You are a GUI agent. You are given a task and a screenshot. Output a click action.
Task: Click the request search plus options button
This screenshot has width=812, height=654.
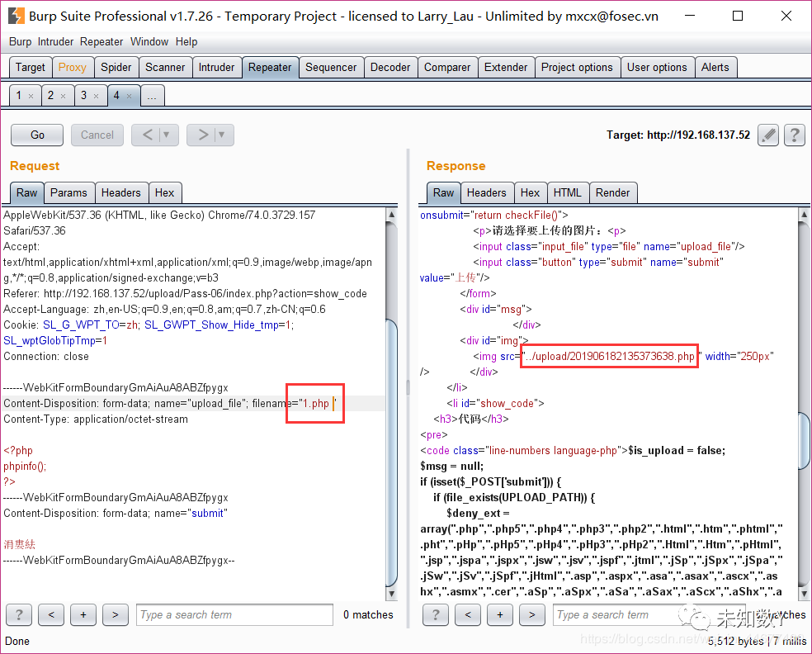[x=83, y=615]
